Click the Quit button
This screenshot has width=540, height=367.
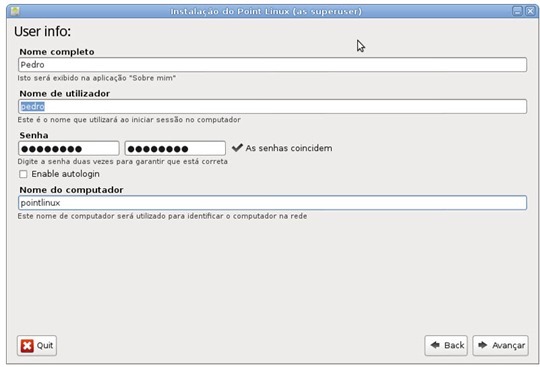(37, 345)
